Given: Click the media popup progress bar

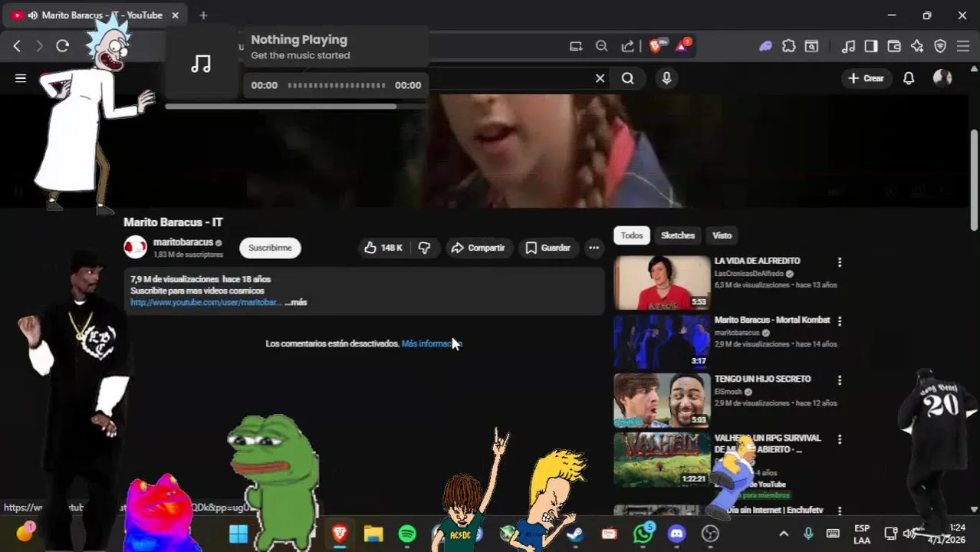Looking at the screenshot, I should point(336,85).
